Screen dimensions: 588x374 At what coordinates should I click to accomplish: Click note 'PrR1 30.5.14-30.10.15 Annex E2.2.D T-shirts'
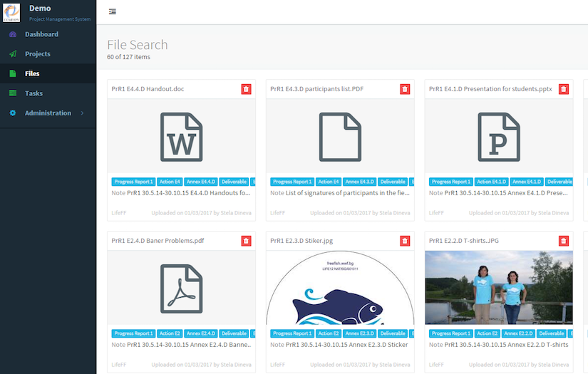(506, 345)
